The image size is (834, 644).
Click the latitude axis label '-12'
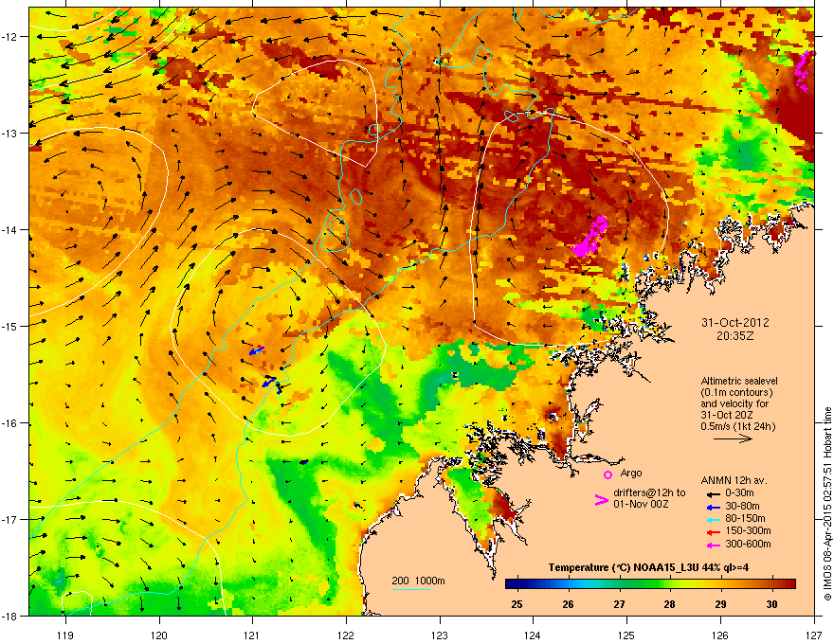(x=8, y=36)
